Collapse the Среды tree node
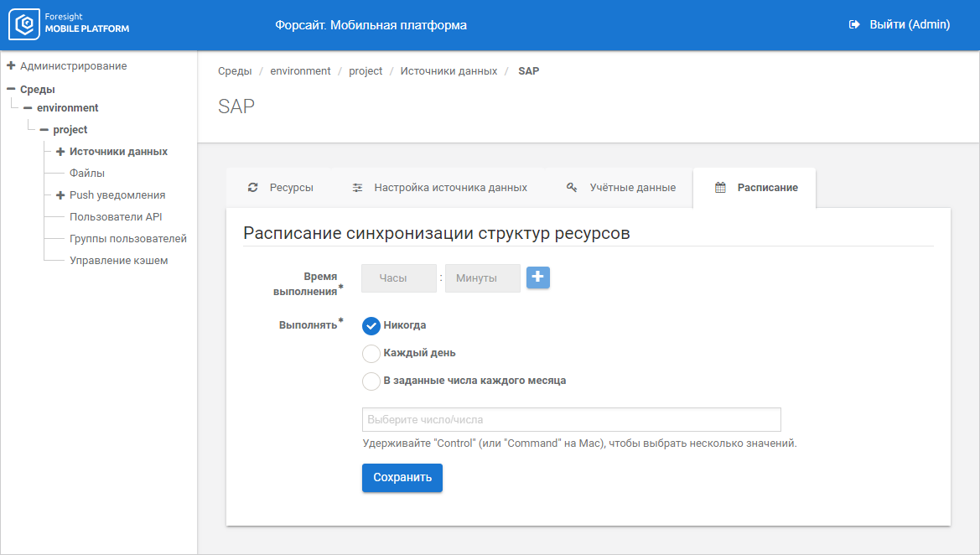 click(x=11, y=89)
